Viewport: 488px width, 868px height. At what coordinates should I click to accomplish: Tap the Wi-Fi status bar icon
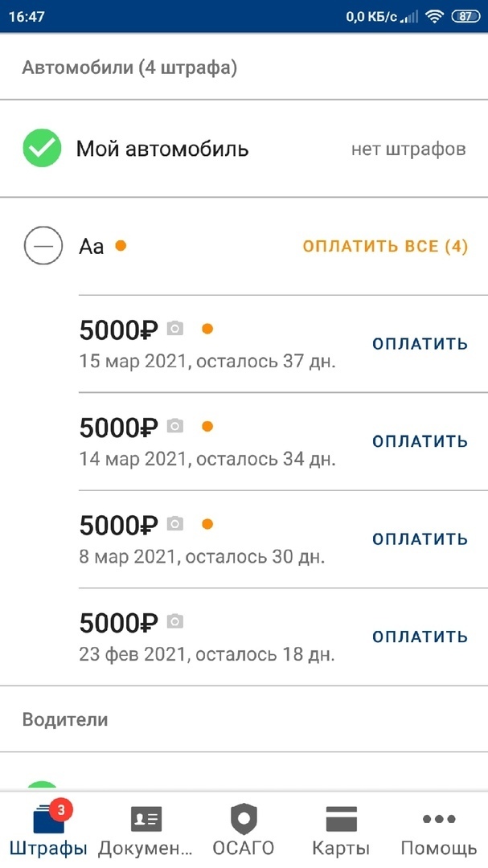(435, 16)
